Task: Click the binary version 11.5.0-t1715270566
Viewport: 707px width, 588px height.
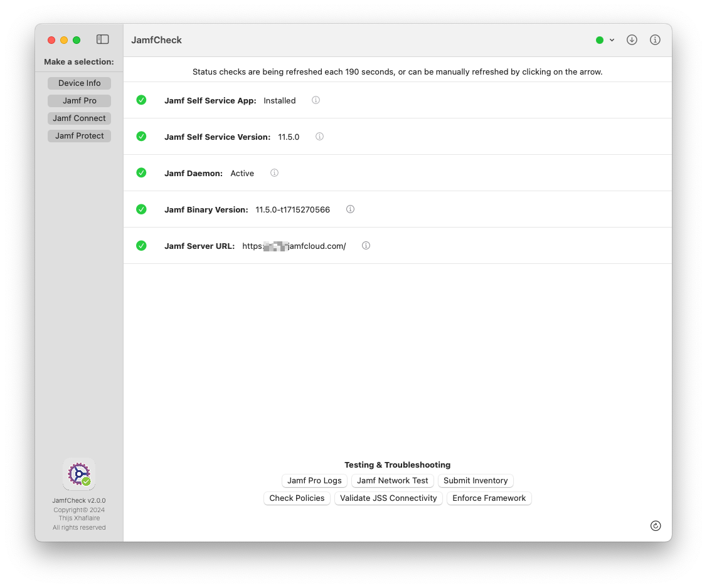Action: [292, 209]
